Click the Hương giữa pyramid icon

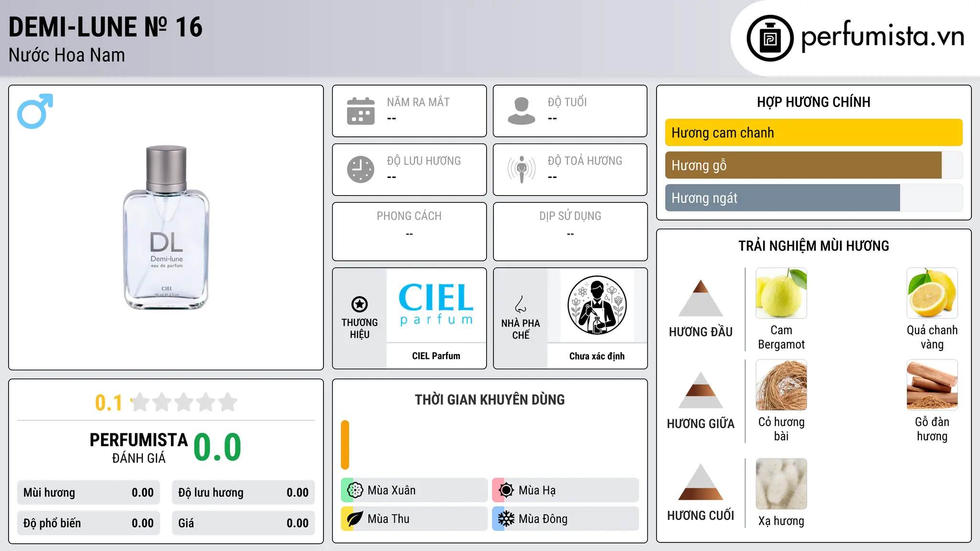click(x=701, y=390)
